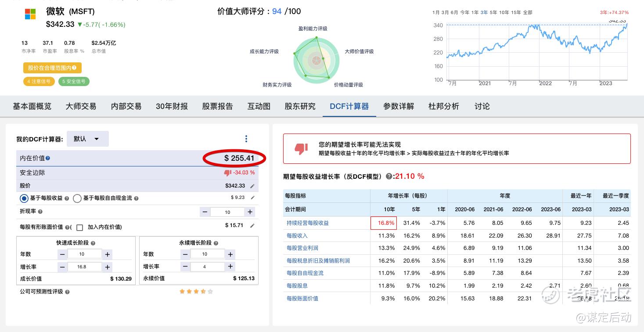The image size is (644, 332).
Task: Switch to 大师交易 tab
Action: 81,106
